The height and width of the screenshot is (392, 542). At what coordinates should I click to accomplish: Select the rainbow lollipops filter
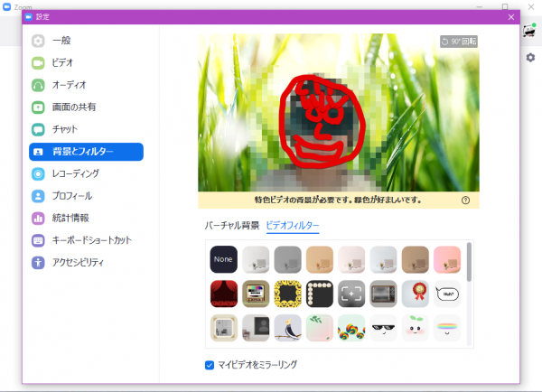[351, 328]
